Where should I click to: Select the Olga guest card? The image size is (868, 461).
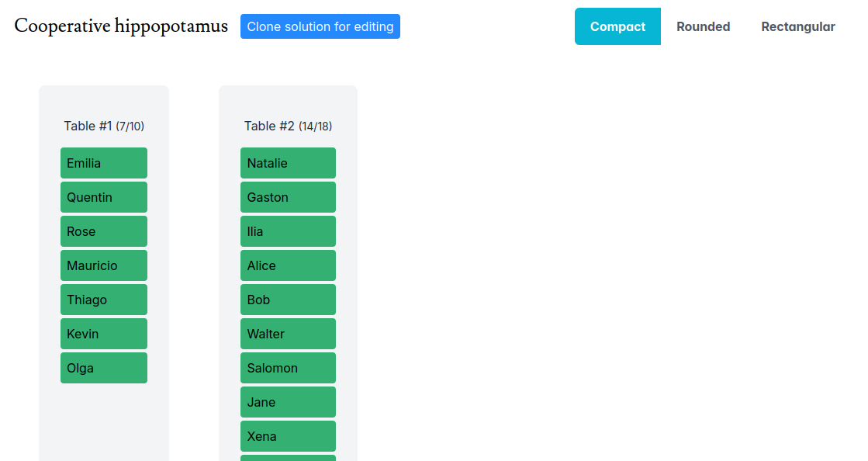pyautogui.click(x=104, y=368)
